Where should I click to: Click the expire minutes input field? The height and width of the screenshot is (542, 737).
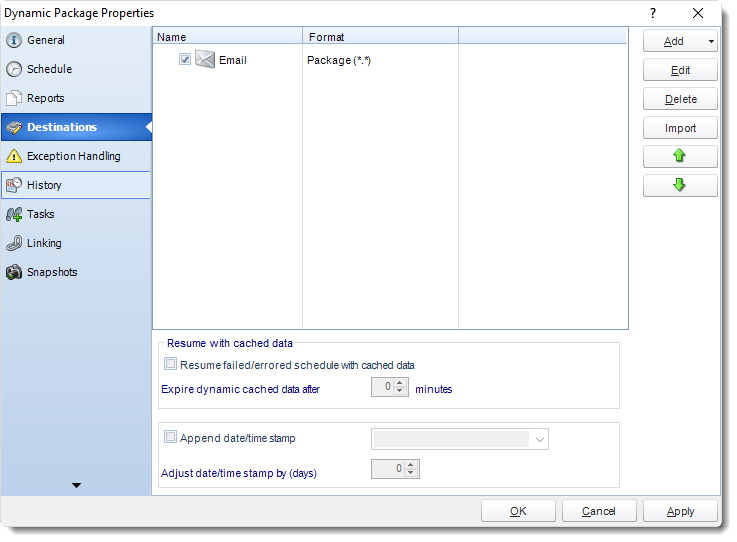coord(383,387)
